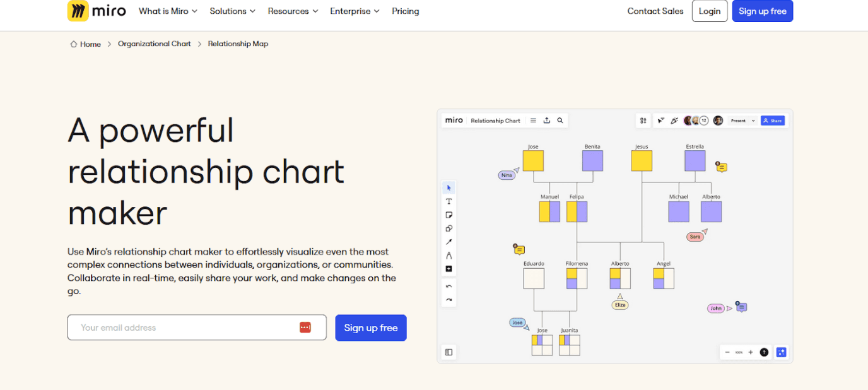Open the board search magnifier

point(560,120)
